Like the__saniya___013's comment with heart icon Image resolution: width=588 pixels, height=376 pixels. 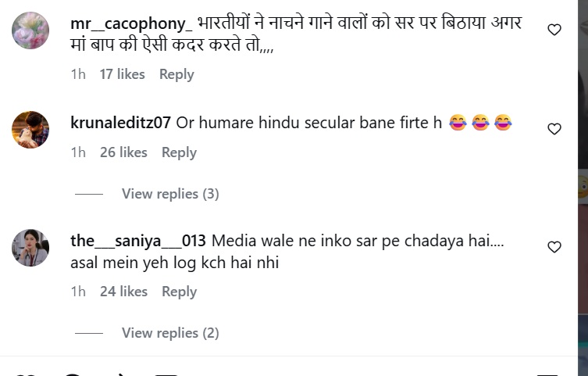[554, 247]
